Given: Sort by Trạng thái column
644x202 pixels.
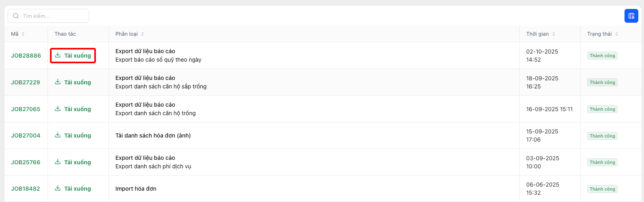Looking at the screenshot, I should click(x=617, y=34).
